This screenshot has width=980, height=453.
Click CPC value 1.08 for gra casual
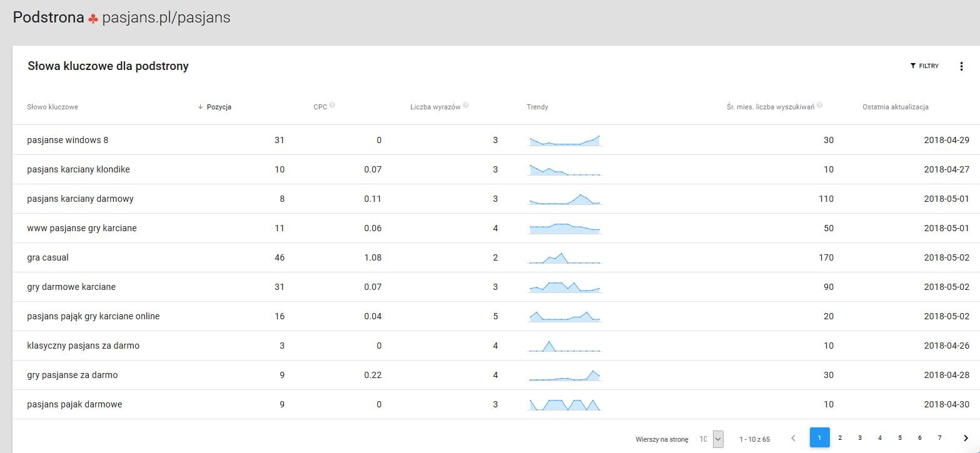(373, 257)
